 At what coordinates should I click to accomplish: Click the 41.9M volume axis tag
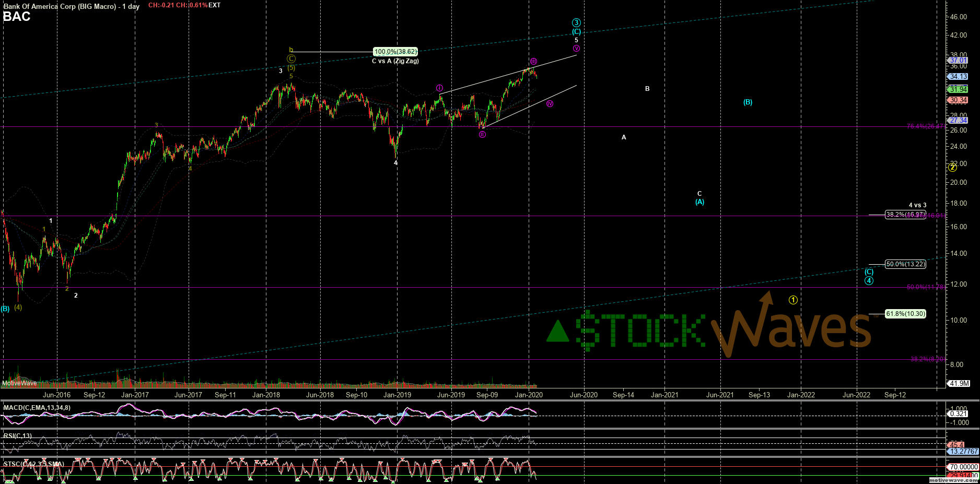pyautogui.click(x=959, y=383)
